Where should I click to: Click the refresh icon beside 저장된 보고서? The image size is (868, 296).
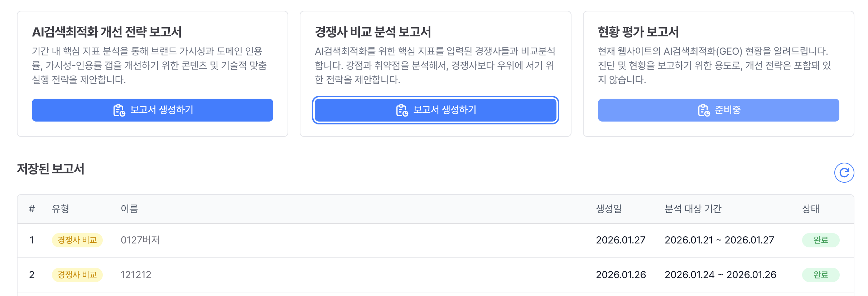(x=844, y=173)
